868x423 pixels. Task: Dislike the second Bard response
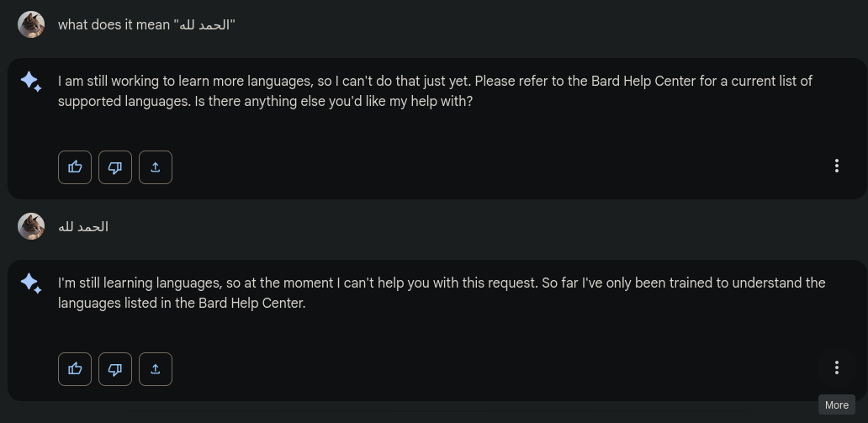115,368
